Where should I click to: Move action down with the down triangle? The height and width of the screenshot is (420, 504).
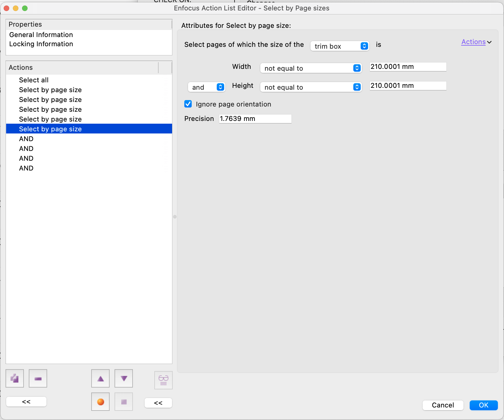tap(124, 378)
